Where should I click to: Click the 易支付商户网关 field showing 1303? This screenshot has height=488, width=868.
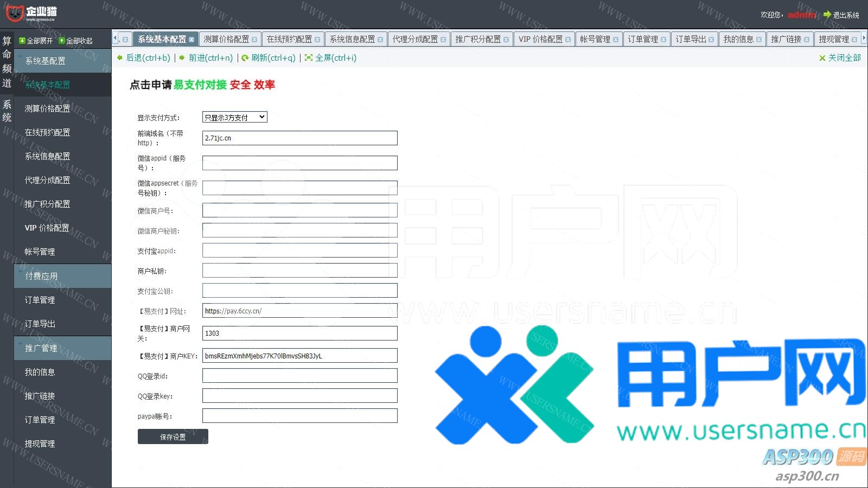pos(300,333)
